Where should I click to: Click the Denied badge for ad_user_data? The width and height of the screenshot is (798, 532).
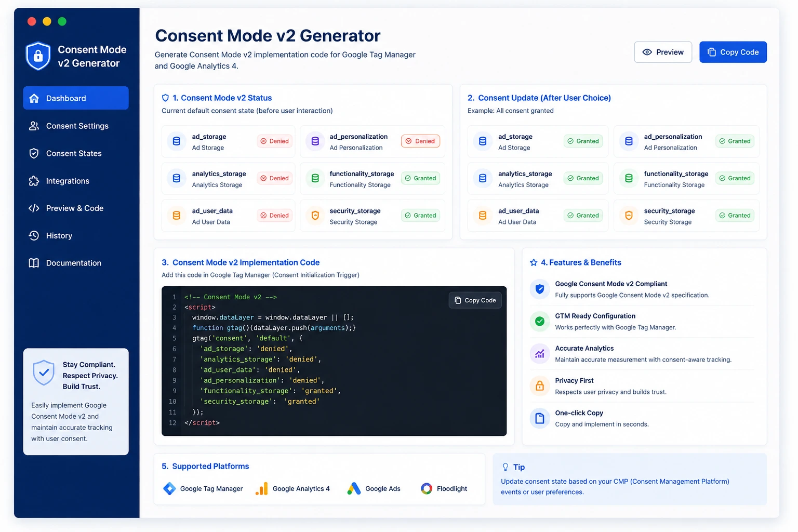point(275,216)
